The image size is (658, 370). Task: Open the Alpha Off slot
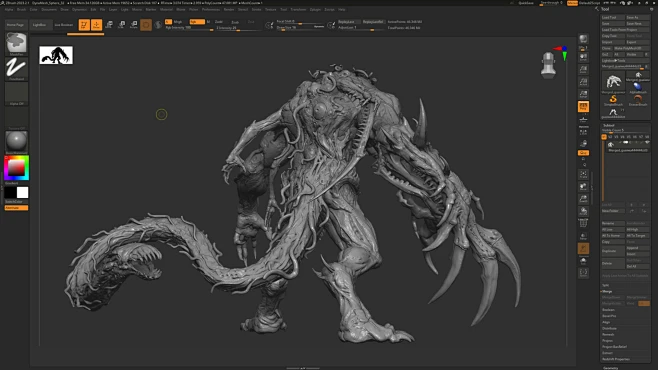click(16, 93)
